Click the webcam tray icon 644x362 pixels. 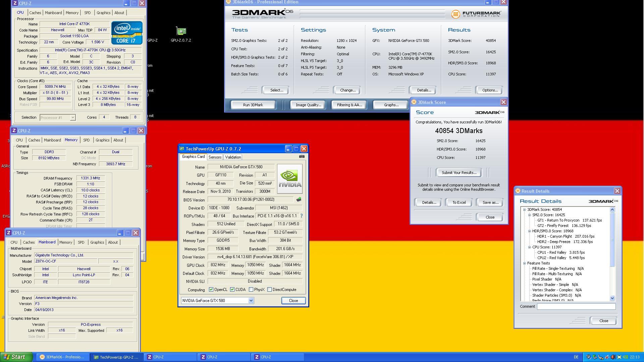click(589, 357)
